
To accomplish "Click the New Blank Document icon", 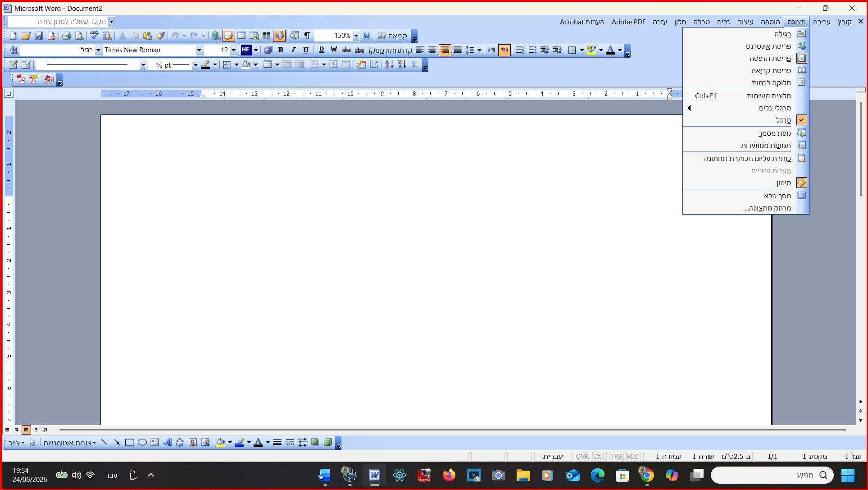I will pyautogui.click(x=13, y=36).
